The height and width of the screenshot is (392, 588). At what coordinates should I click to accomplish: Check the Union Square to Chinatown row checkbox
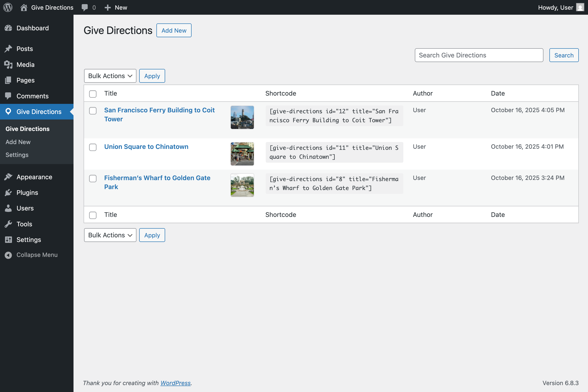[93, 148]
